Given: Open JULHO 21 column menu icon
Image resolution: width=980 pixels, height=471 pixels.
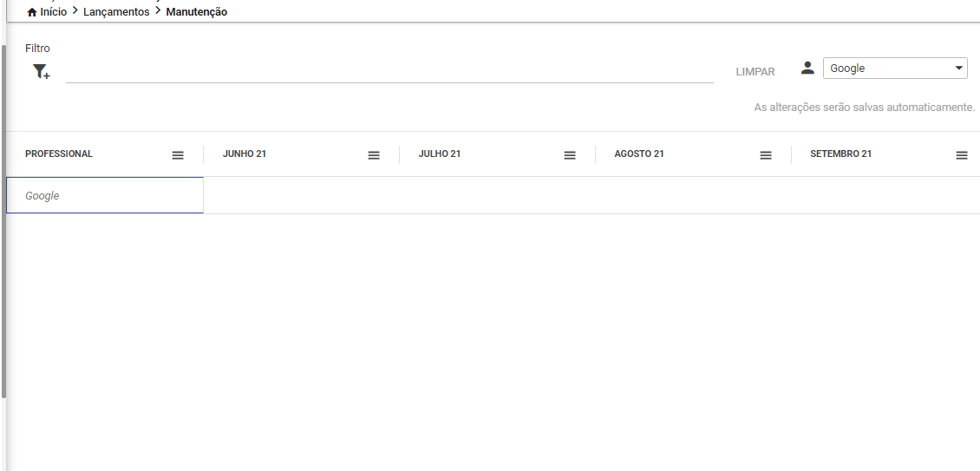Looking at the screenshot, I should point(570,155).
